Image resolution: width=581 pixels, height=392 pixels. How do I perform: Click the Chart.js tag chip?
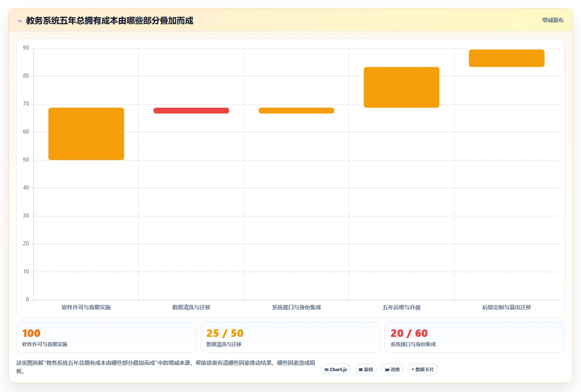coord(336,369)
